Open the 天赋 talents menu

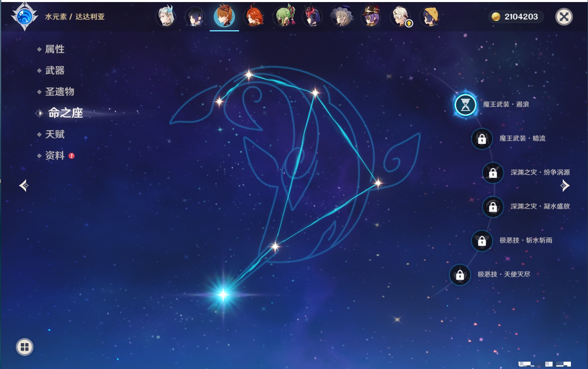coord(55,134)
